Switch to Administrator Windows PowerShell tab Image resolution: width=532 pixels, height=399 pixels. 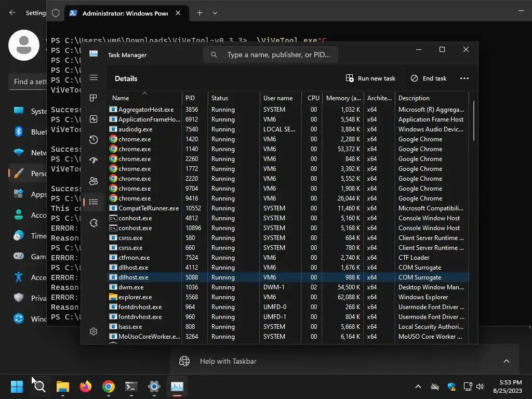(125, 13)
